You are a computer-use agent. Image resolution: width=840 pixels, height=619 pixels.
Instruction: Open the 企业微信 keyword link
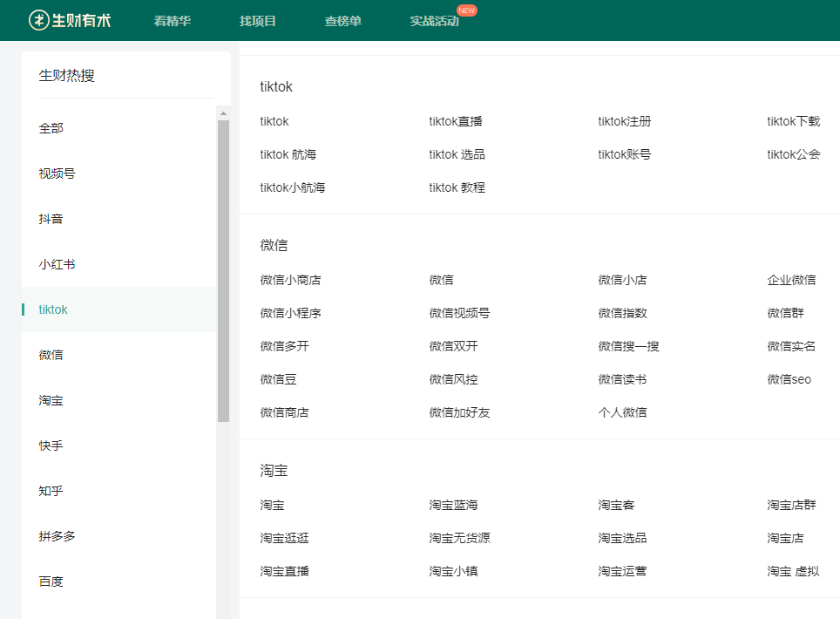click(791, 280)
